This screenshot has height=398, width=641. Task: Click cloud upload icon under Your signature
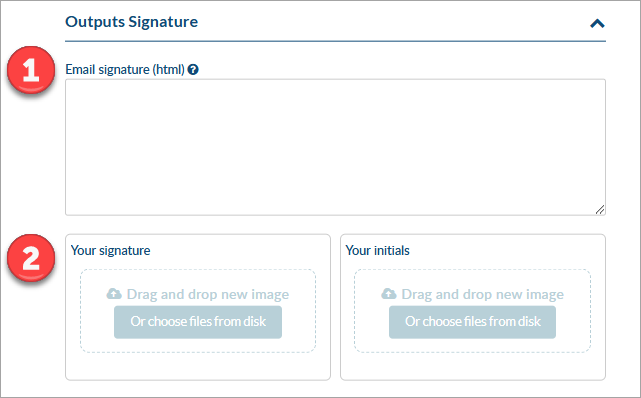114,293
